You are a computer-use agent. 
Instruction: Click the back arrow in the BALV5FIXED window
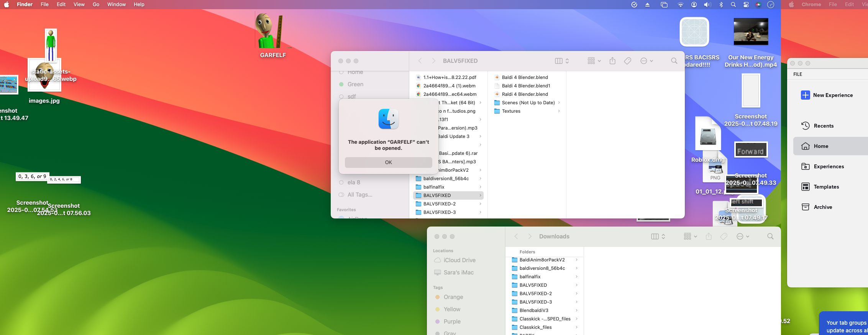[x=420, y=61]
